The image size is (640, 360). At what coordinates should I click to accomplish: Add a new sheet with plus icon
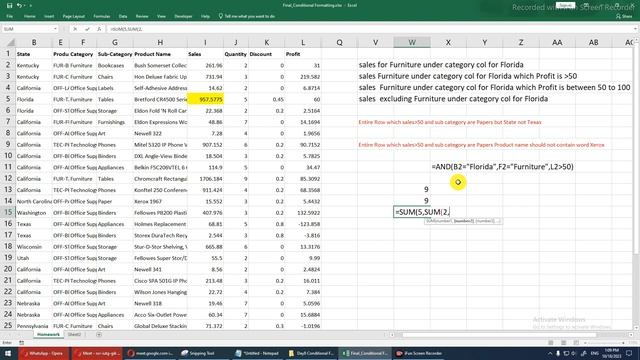click(x=99, y=335)
